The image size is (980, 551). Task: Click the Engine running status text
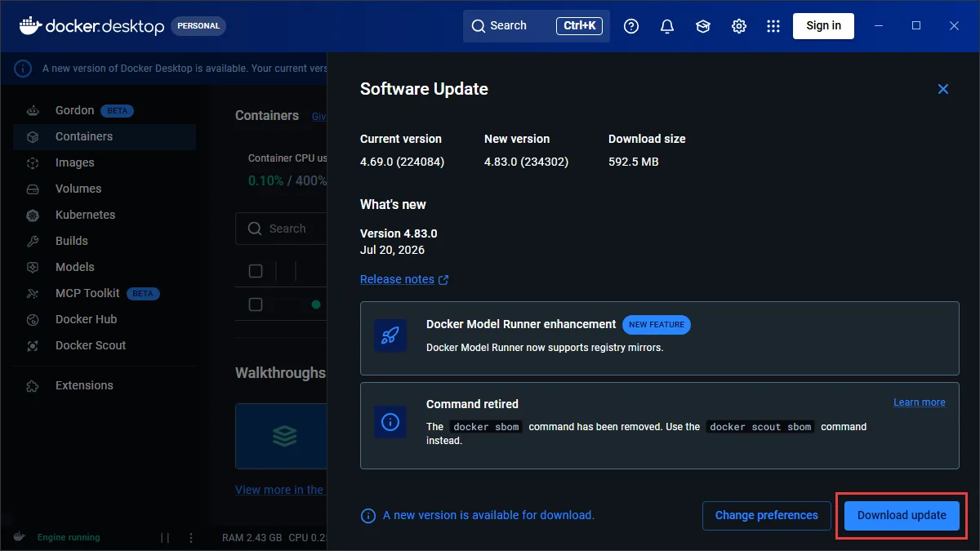click(69, 538)
